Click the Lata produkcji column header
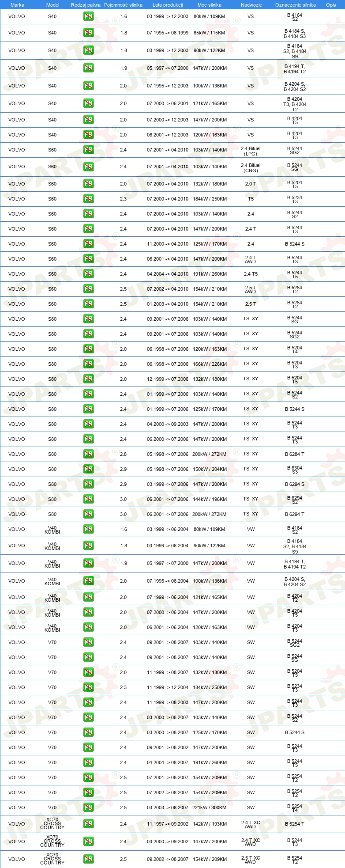 coord(168,5)
